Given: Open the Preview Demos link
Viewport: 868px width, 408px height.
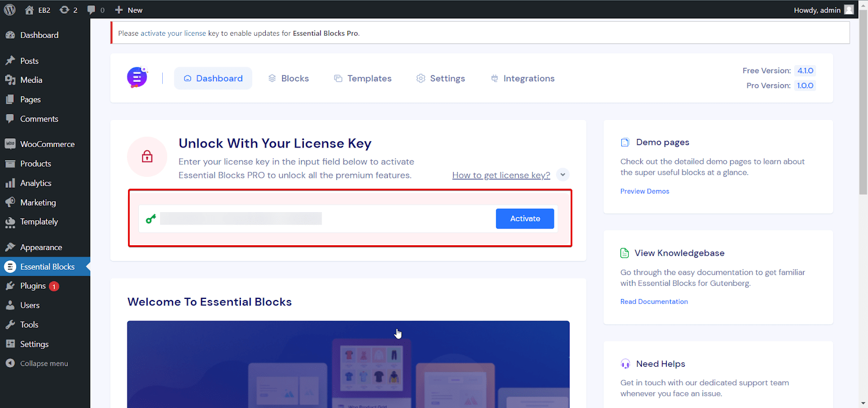Looking at the screenshot, I should click(644, 192).
